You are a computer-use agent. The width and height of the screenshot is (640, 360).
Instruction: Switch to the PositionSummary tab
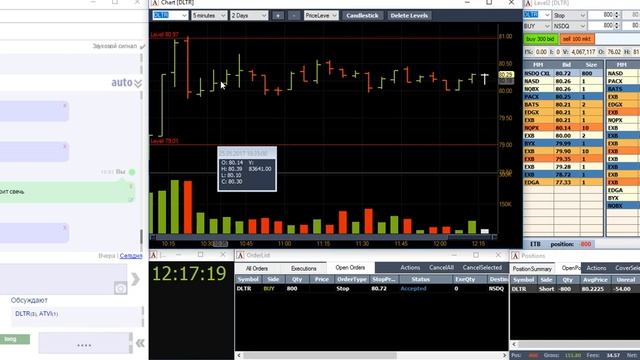(x=532, y=269)
